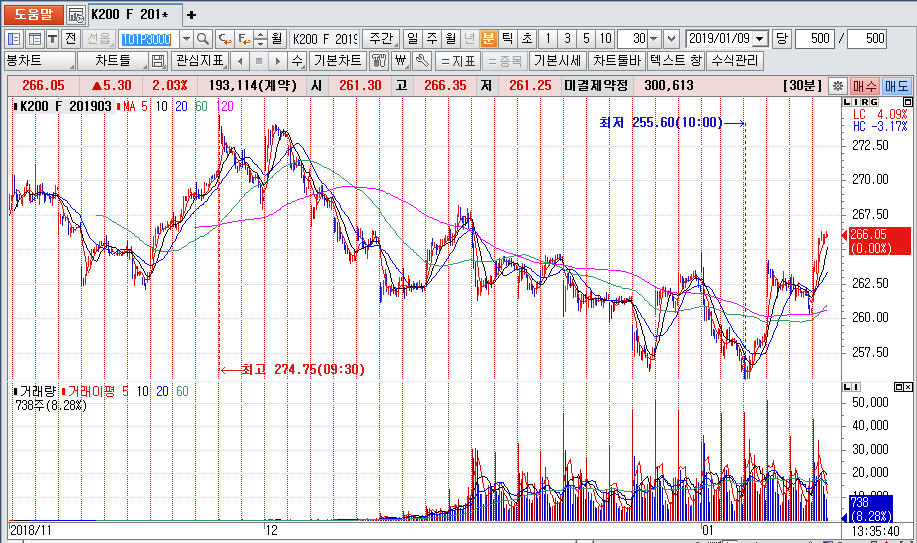This screenshot has height=543, width=917.
Task: Switch chart period to 틱 (tick)
Action: pos(508,38)
